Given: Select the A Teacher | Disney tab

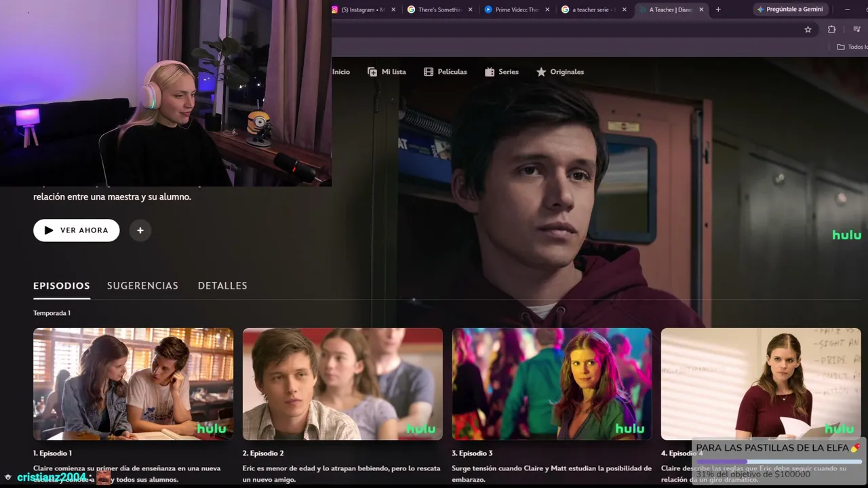Looking at the screenshot, I should [x=671, y=9].
